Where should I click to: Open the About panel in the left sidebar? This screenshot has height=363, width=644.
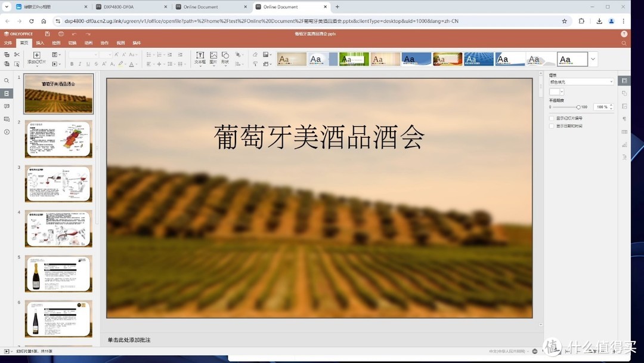7,132
